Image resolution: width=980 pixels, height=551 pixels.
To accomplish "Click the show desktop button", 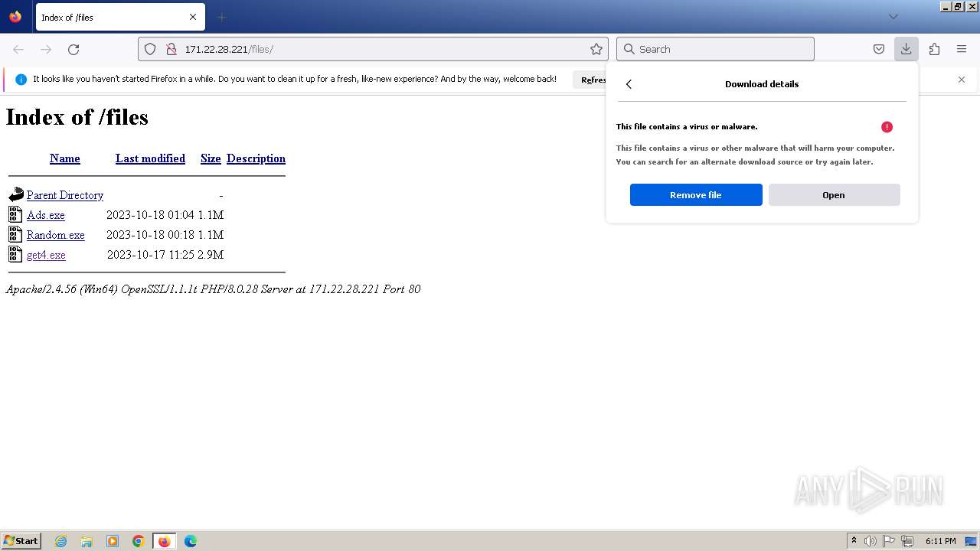I will [x=972, y=541].
